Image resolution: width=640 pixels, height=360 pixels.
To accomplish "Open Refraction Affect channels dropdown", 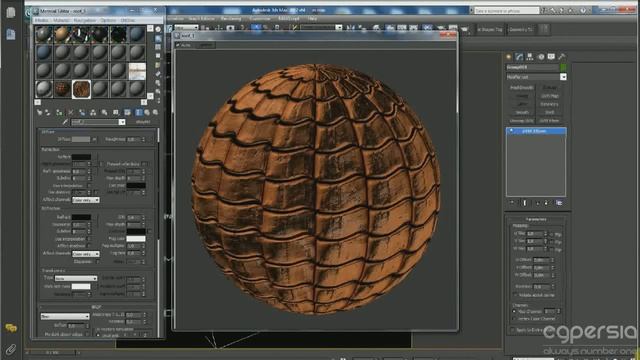I will (x=86, y=253).
